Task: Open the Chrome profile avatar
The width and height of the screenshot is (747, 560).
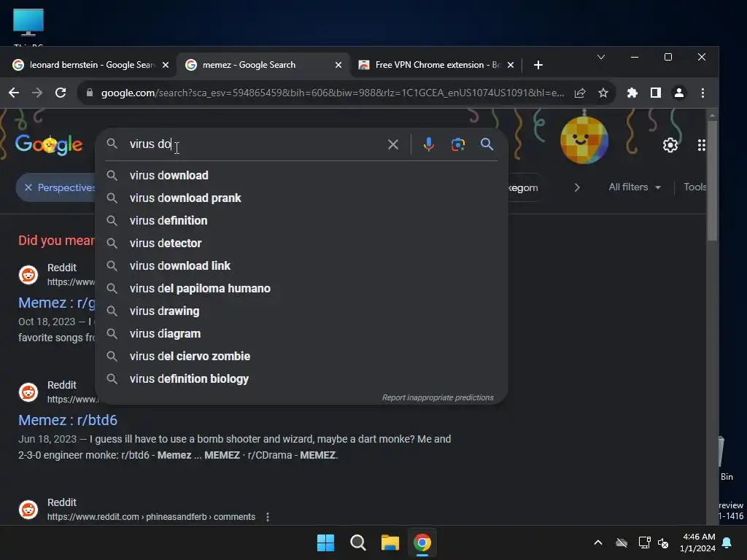Action: [679, 93]
